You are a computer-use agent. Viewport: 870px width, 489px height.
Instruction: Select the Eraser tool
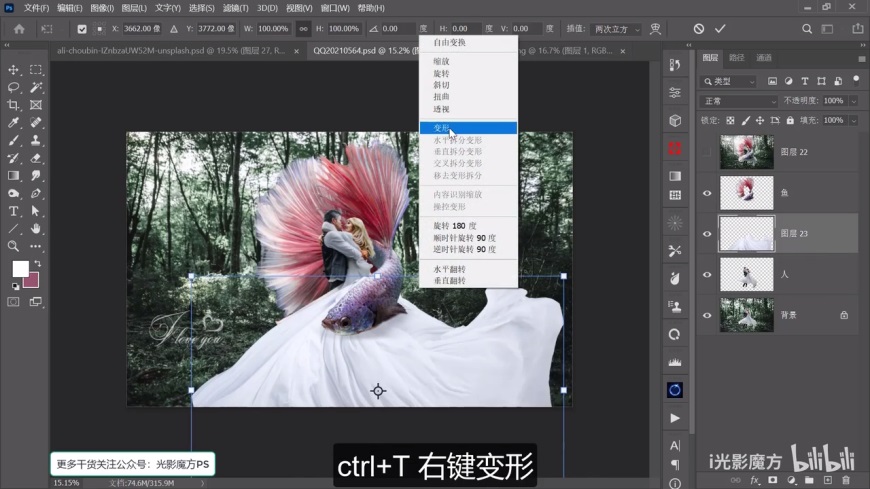pos(36,158)
